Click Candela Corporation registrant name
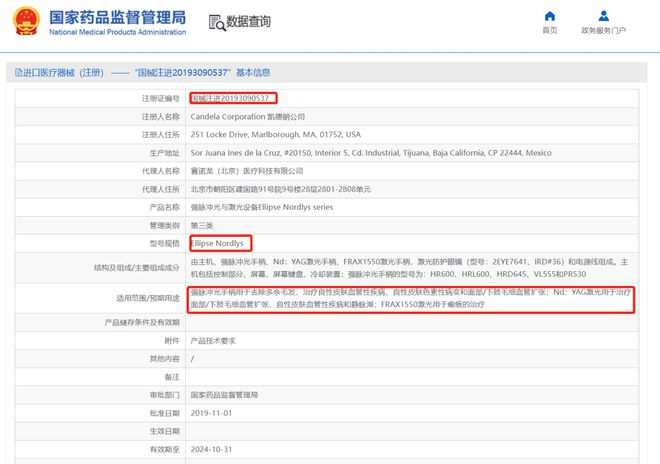Screen dimensions: 660x464 [248, 117]
